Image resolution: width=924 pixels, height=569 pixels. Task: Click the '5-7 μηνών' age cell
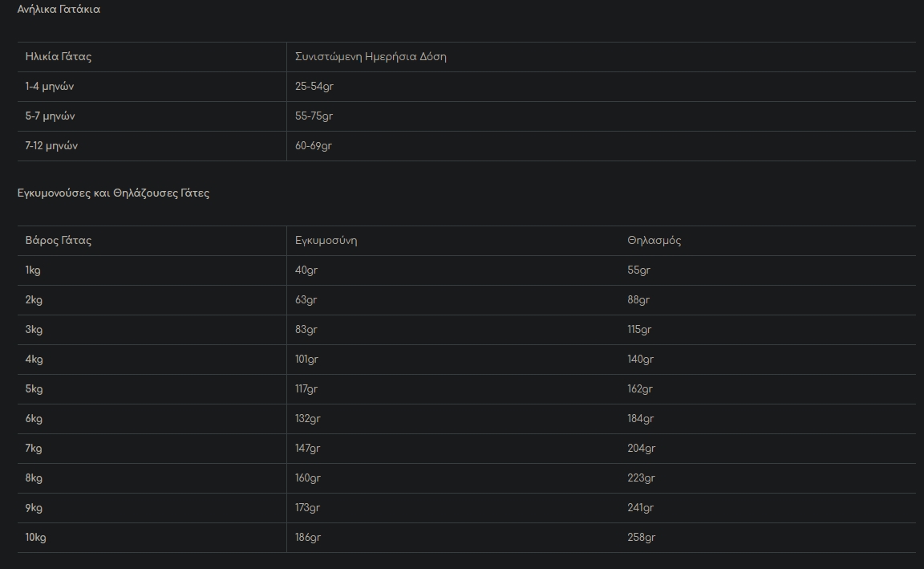click(51, 116)
